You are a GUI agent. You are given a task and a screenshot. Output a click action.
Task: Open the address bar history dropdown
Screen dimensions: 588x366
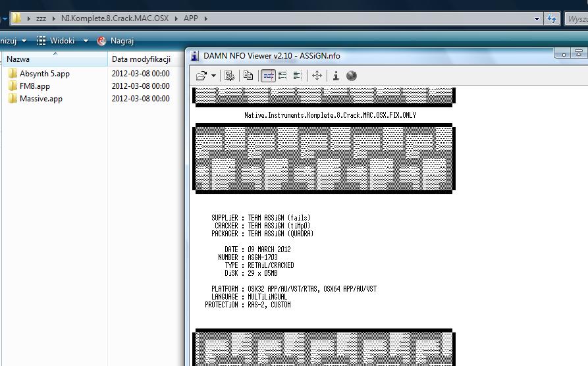537,18
